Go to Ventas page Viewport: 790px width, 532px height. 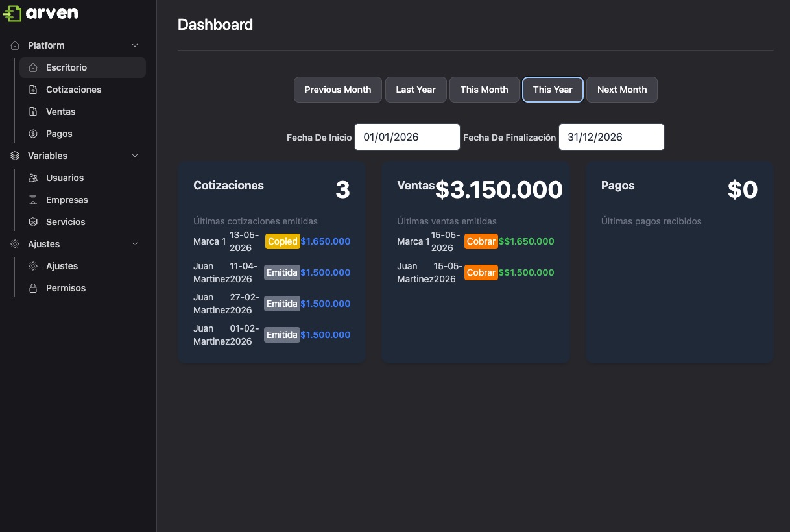click(x=82, y=112)
